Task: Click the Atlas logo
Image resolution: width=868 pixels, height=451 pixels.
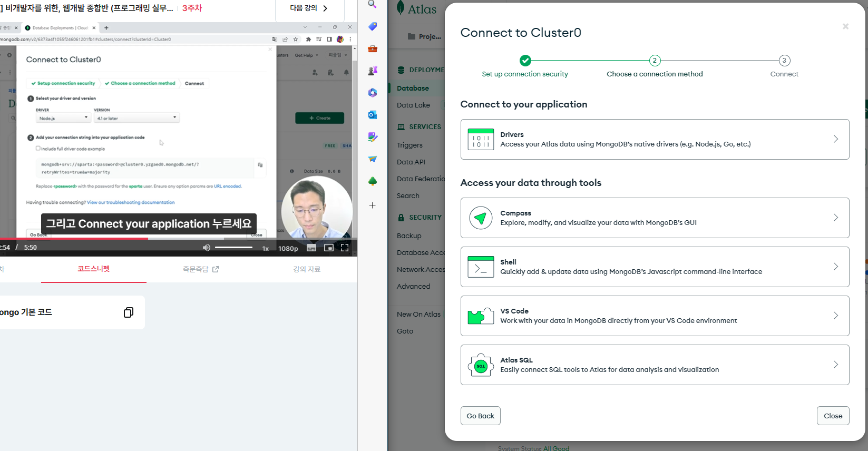Action: (x=416, y=9)
